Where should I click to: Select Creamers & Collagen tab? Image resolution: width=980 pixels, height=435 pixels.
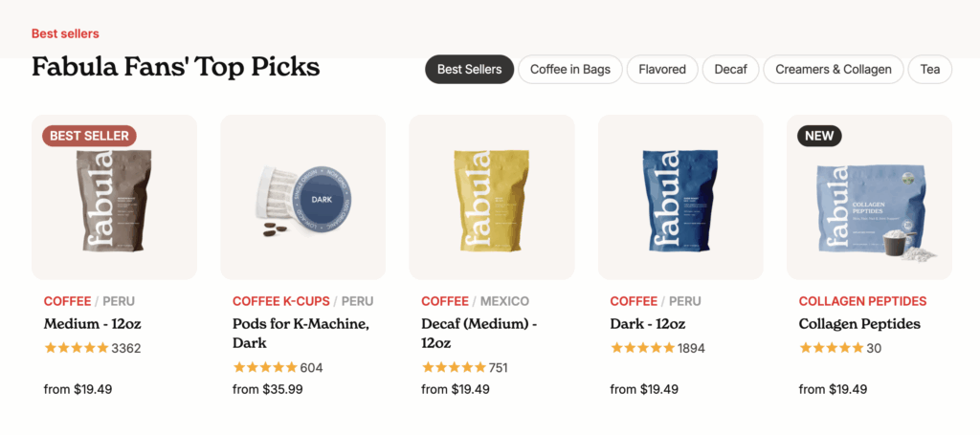(x=833, y=70)
